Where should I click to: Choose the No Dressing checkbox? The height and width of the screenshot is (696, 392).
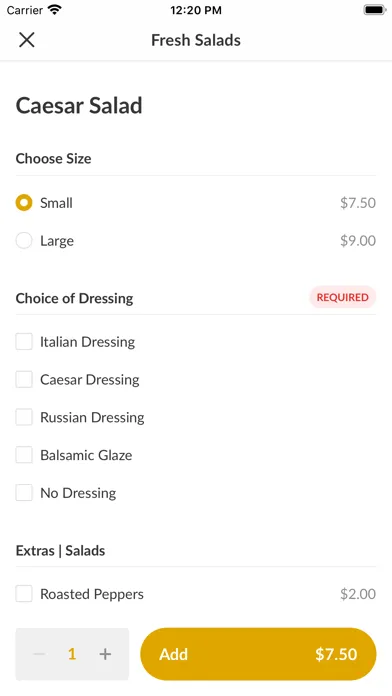coord(24,493)
